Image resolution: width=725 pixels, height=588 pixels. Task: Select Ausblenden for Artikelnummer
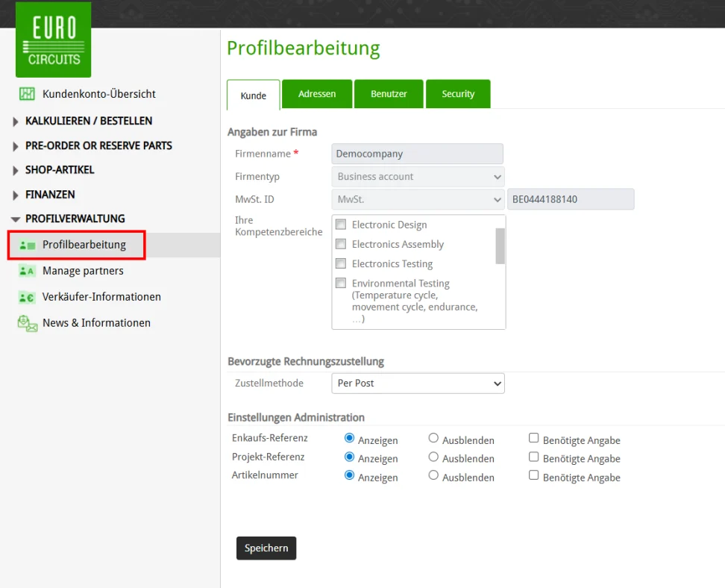[433, 475]
